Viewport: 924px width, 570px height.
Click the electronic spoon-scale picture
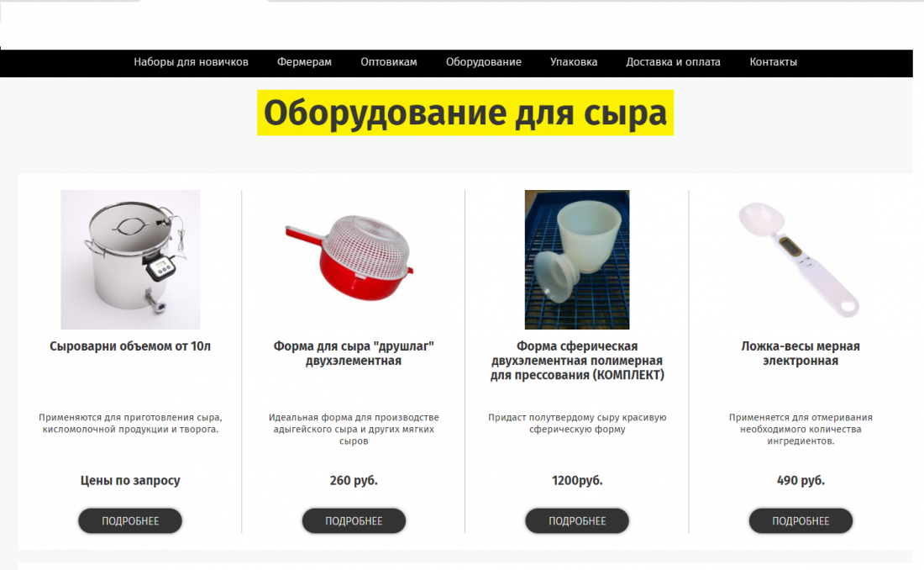coord(801,260)
